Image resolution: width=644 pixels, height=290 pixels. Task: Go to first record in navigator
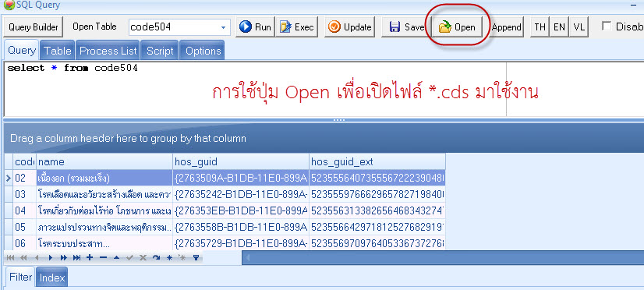pyautogui.click(x=11, y=258)
